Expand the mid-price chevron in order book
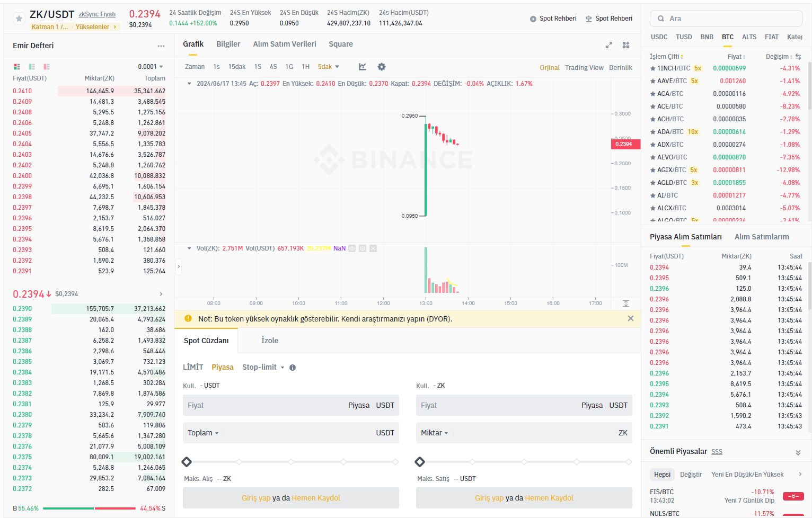 click(161, 294)
